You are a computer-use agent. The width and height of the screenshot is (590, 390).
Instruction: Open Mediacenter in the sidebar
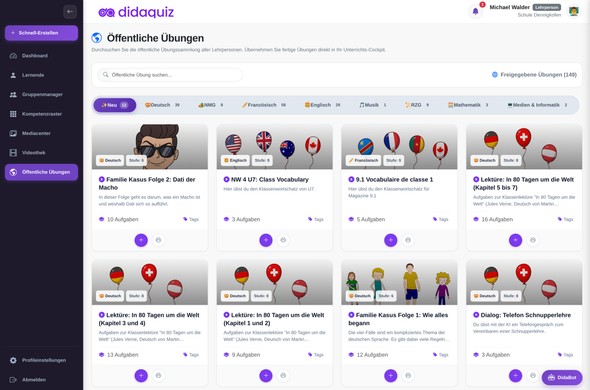(x=41, y=133)
